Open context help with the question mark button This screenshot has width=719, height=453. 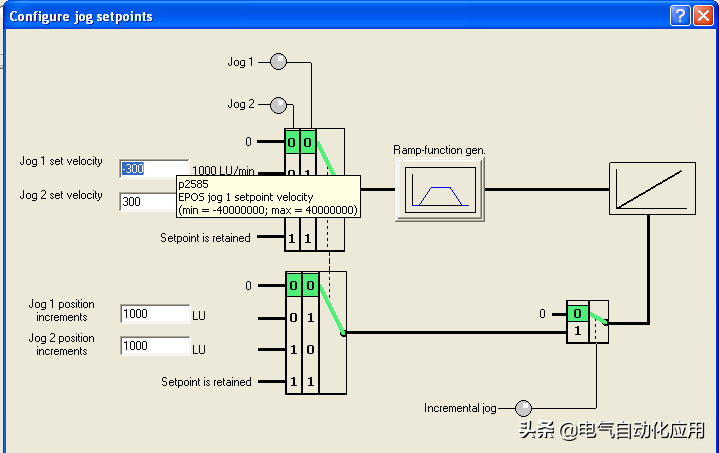[x=680, y=15]
